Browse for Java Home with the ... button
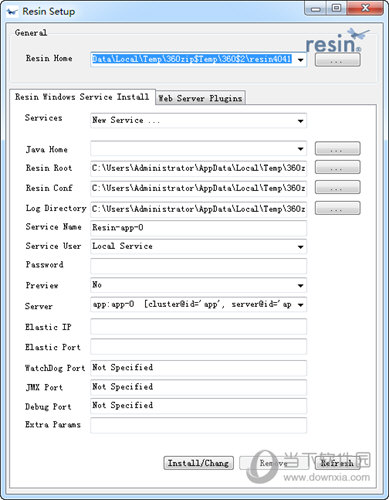 pyautogui.click(x=337, y=149)
